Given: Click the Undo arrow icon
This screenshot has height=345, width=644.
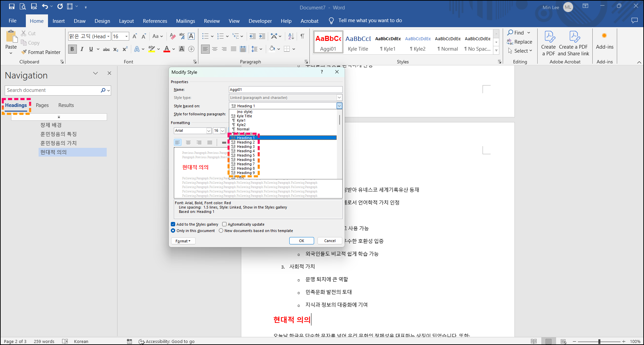Looking at the screenshot, I should coord(45,6).
